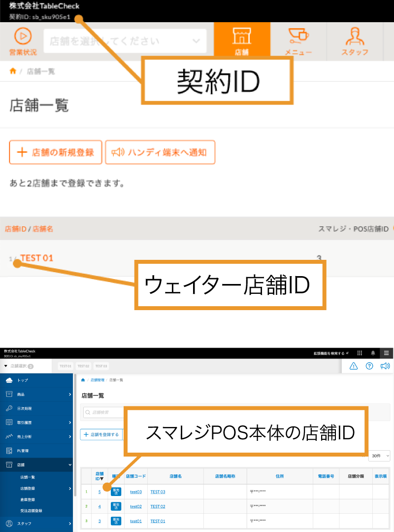Open TEST 01 link in lower table
Screen dimensions: 394x532
pos(158,521)
